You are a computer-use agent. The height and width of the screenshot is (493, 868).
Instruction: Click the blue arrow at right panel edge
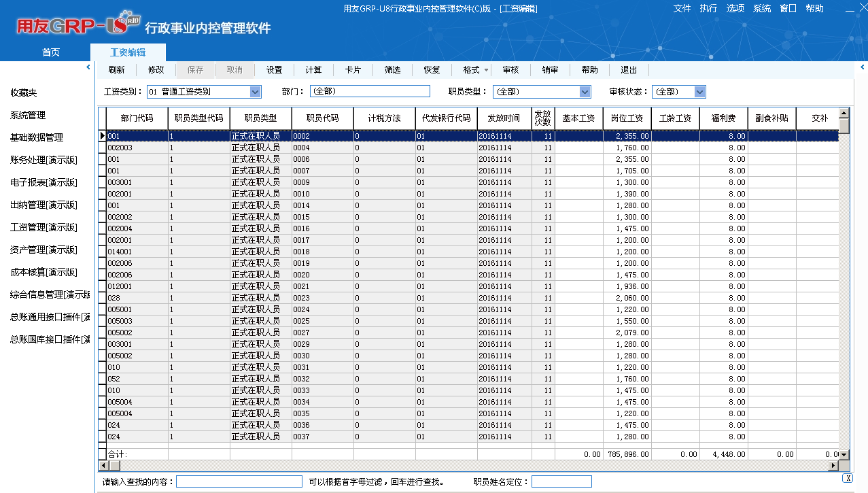point(863,67)
